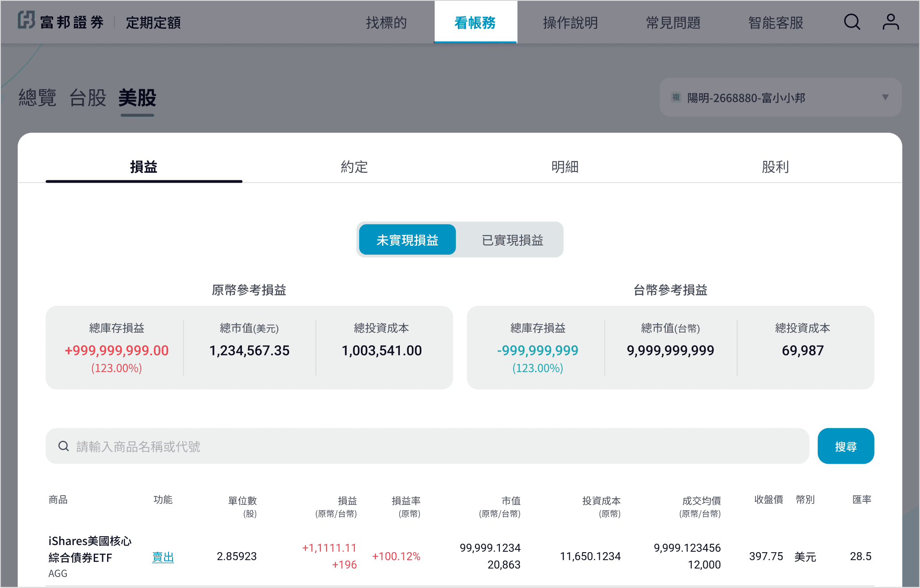The height and width of the screenshot is (588, 920).
Task: Switch to 已實現損益 view
Action: pos(512,240)
